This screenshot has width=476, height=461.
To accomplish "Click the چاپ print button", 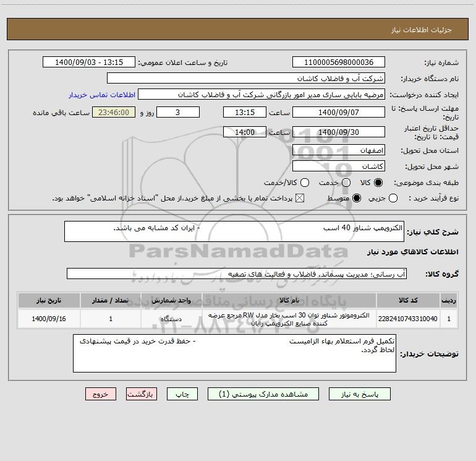I will tap(182, 394).
